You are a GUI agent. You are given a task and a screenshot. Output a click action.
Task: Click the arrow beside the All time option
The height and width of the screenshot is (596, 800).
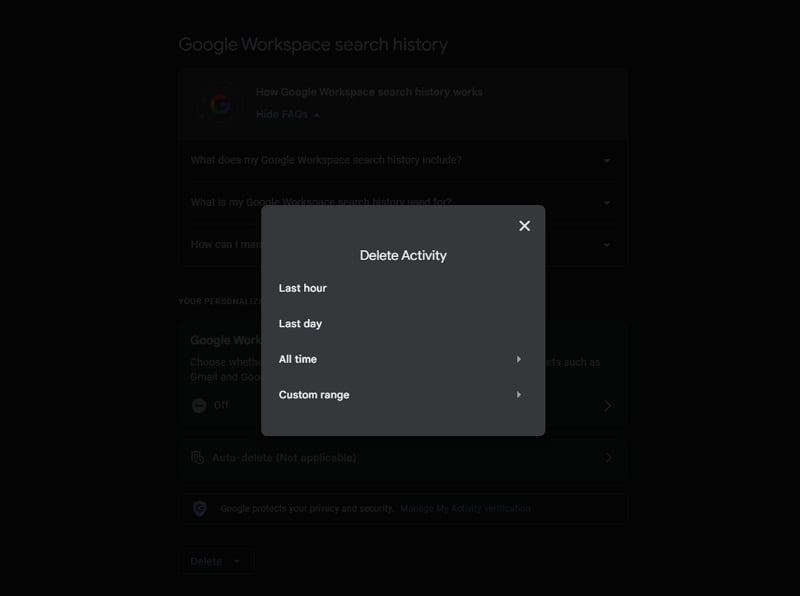point(520,359)
